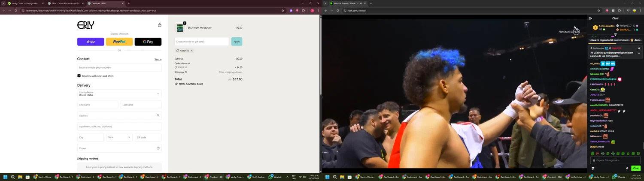Show hidden system tray icons chevron
The image size is (644, 181).
point(287,177)
